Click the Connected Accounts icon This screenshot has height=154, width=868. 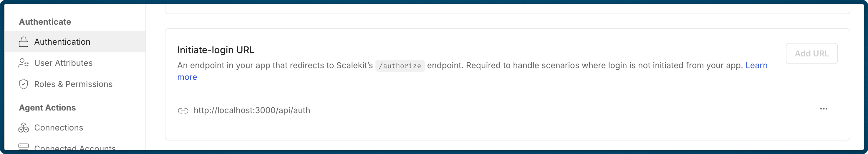point(23,147)
